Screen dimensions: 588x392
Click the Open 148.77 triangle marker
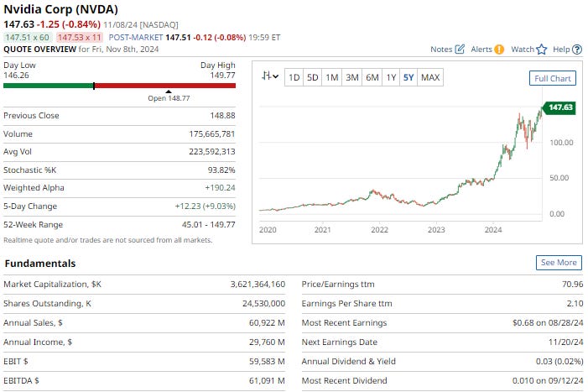pyautogui.click(x=169, y=91)
